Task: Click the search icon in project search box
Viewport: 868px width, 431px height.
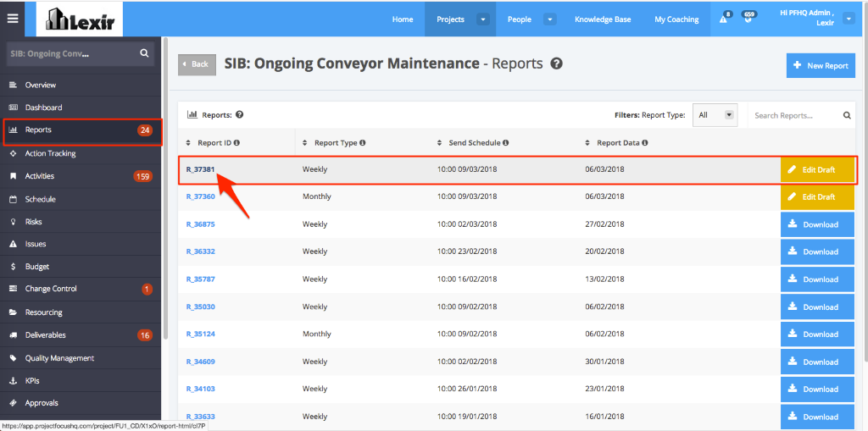Action: [x=144, y=53]
